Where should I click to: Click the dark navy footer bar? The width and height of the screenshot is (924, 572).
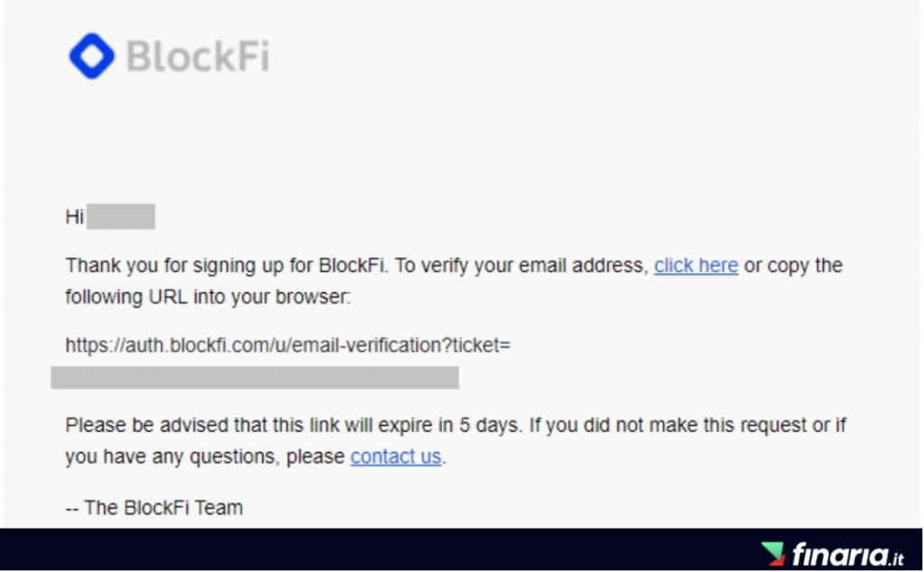[461, 549]
